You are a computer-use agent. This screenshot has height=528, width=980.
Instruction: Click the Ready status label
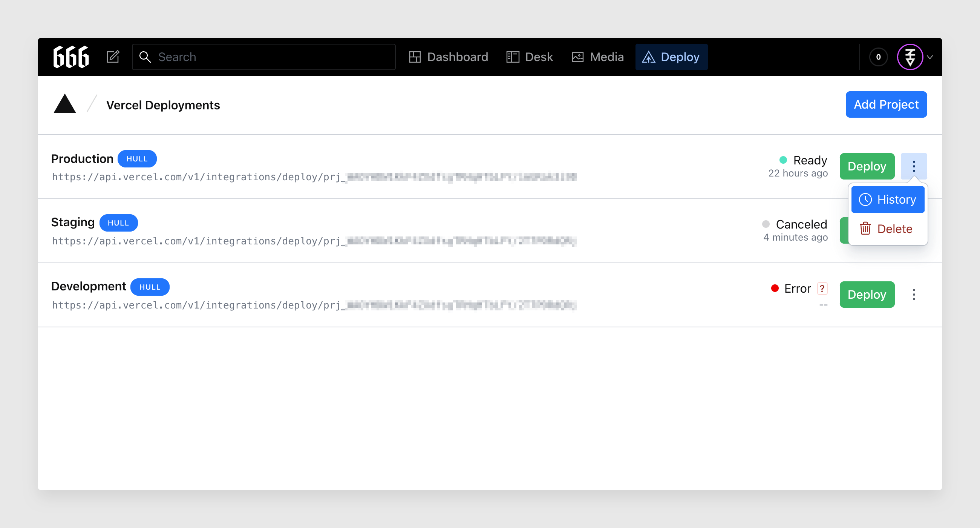810,160
